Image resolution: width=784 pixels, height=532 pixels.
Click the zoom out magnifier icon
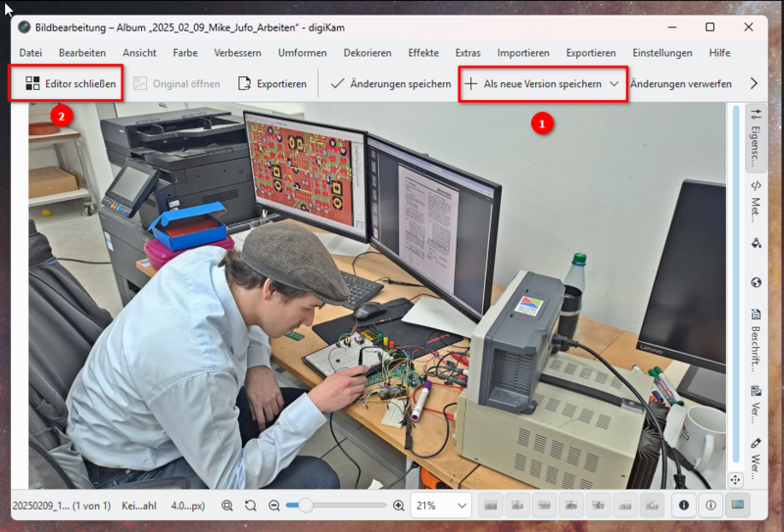[x=274, y=506]
